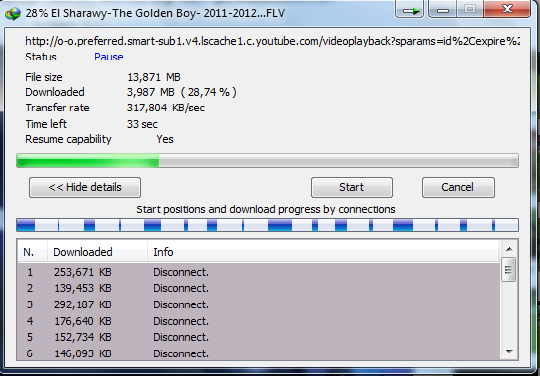The width and height of the screenshot is (540, 376).
Task: Select connection 1 row with 253,671 KB
Action: click(x=258, y=272)
